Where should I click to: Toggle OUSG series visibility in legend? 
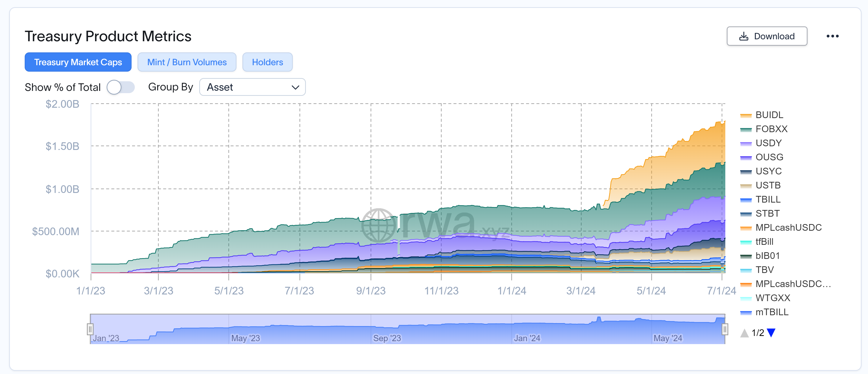(x=769, y=157)
